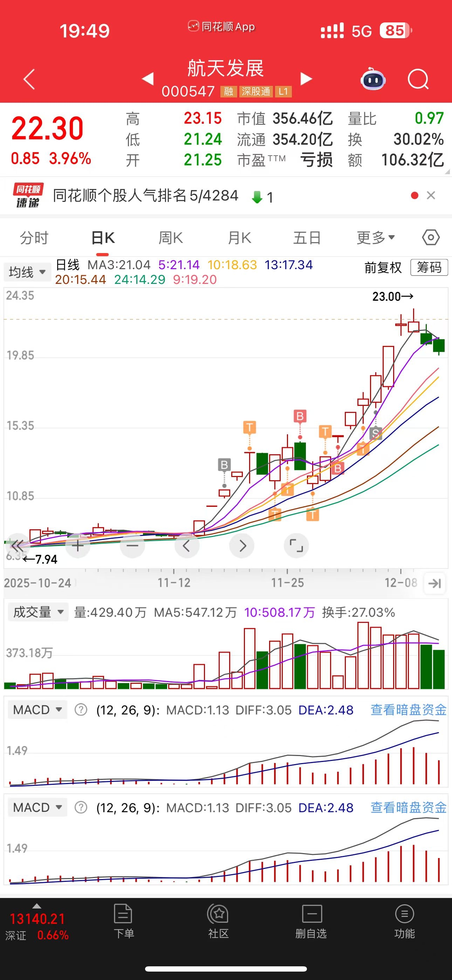
Task: Jump to earliest data double-arrow
Action: tap(18, 546)
